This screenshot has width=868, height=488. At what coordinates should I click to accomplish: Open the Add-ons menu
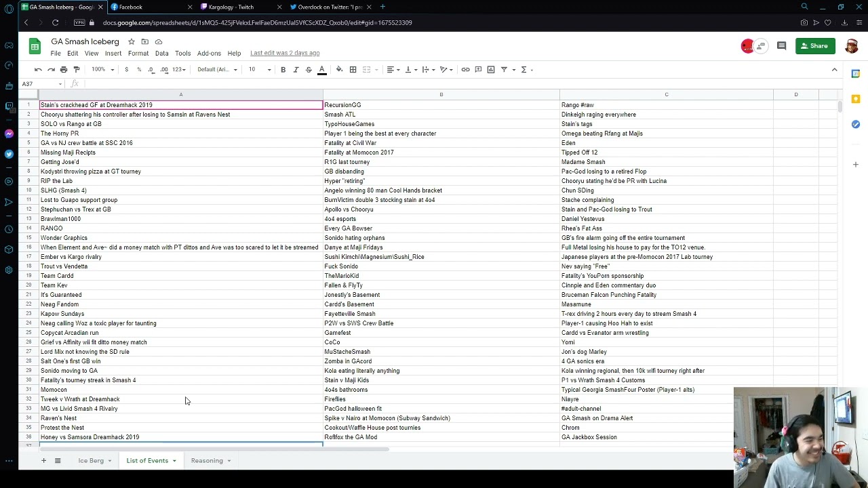[x=209, y=53]
